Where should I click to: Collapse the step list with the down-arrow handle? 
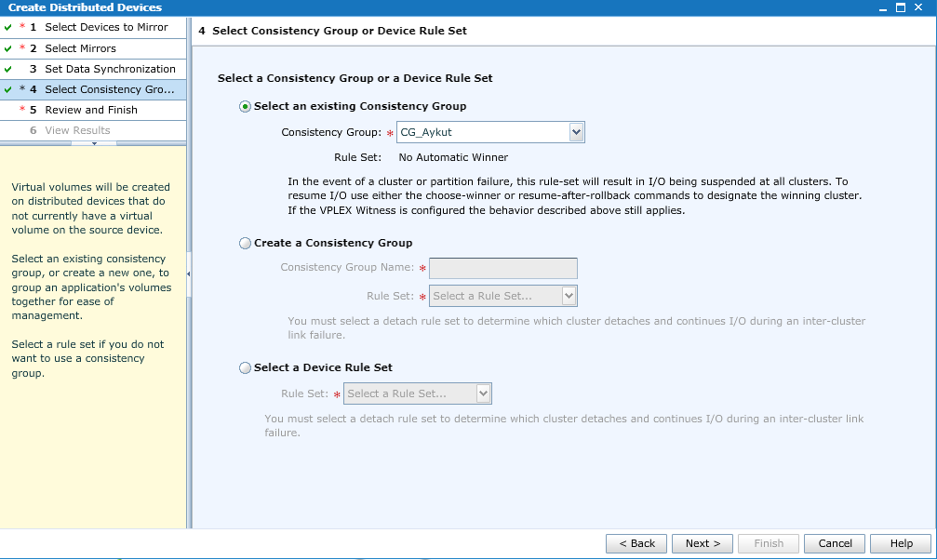tap(94, 143)
